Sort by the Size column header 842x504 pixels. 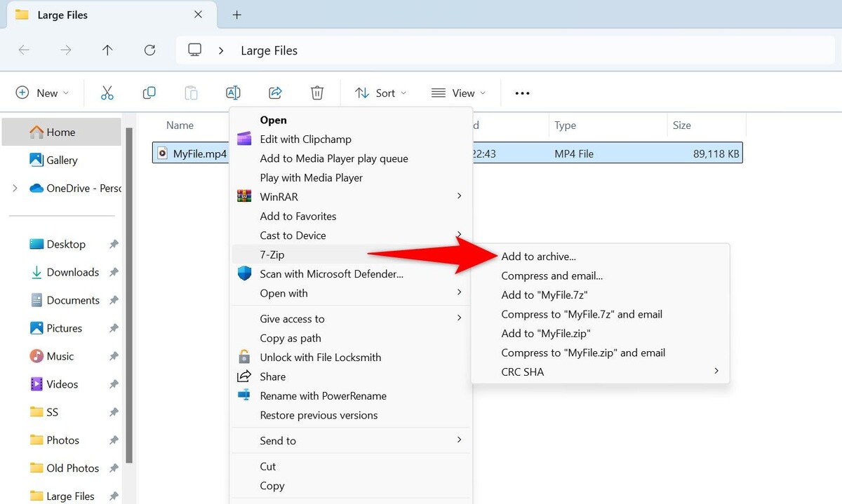click(681, 125)
